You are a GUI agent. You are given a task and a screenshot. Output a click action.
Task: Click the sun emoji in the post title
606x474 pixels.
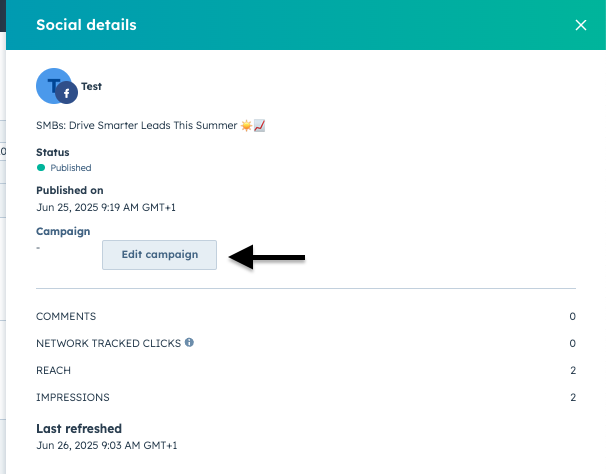click(246, 125)
